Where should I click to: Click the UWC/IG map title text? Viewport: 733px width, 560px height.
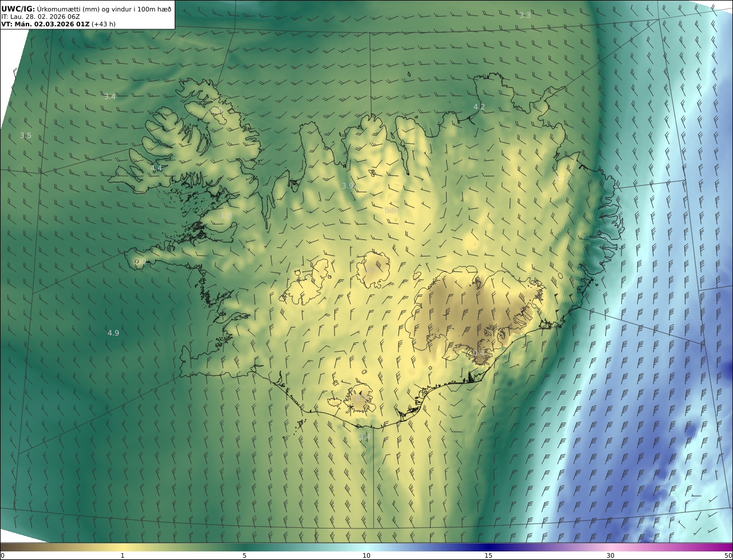click(x=86, y=9)
